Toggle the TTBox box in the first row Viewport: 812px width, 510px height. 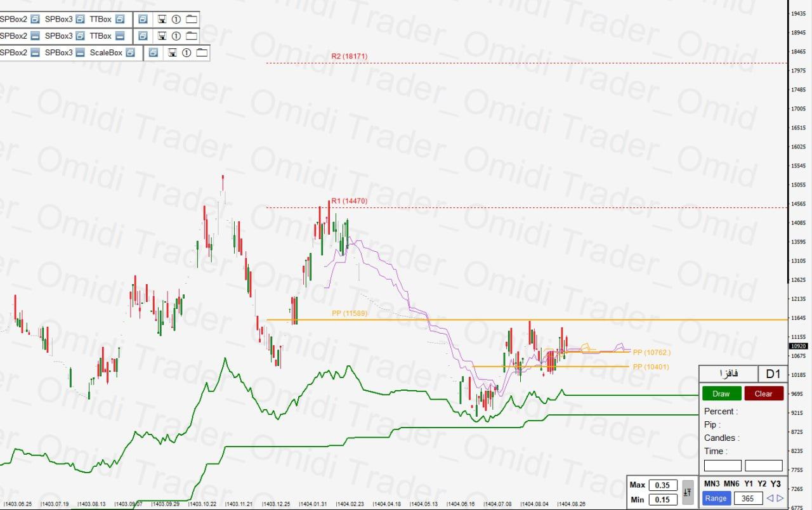(x=120, y=19)
